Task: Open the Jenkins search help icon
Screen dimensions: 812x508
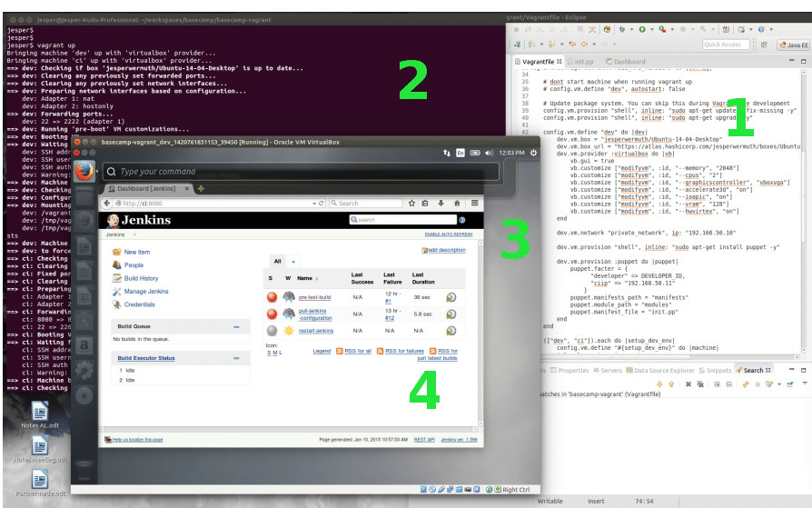Action: [x=462, y=220]
